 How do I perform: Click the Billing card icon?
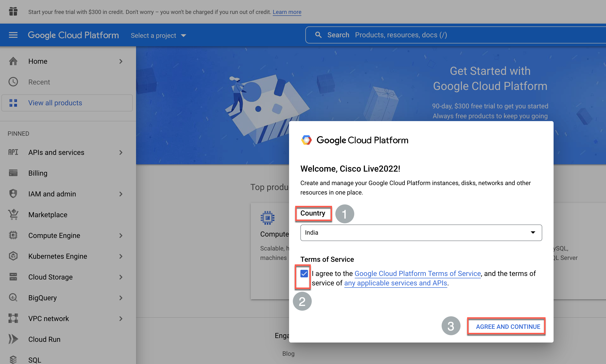pyautogui.click(x=13, y=173)
